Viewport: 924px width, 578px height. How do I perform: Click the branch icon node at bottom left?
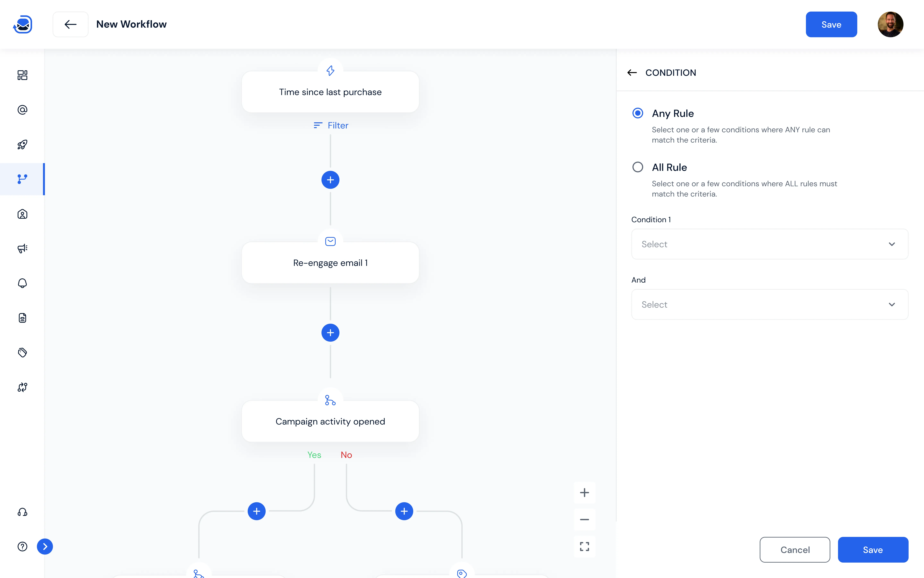[199, 573]
